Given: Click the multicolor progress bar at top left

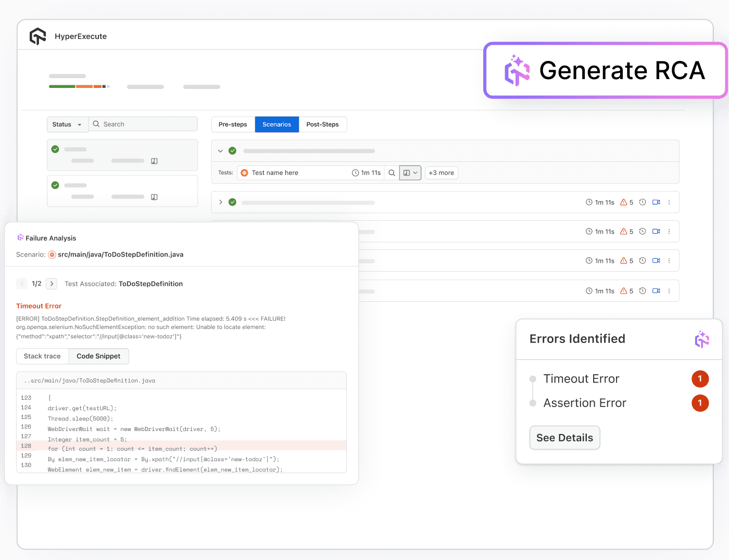Looking at the screenshot, I should (78, 86).
